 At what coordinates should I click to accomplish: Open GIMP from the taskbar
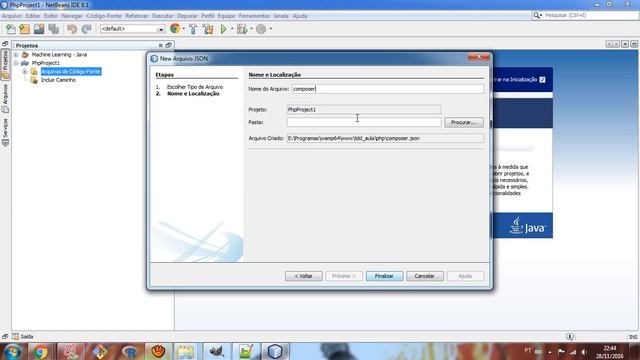[216, 352]
